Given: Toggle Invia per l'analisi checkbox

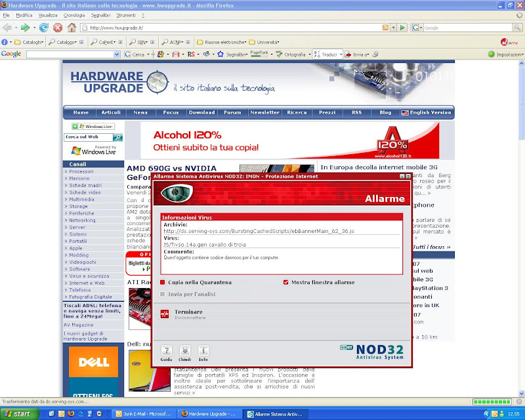Looking at the screenshot, I should click(163, 294).
